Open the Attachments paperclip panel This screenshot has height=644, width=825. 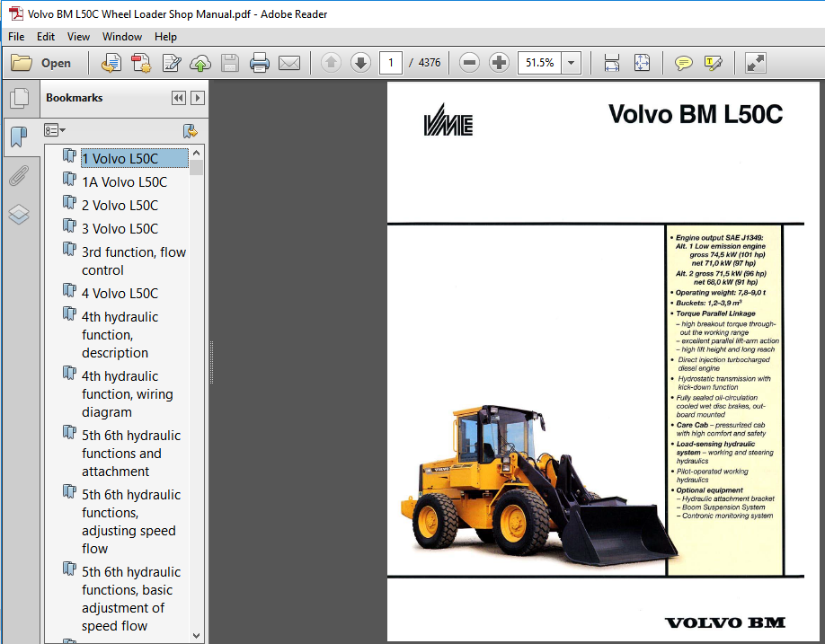tap(19, 175)
